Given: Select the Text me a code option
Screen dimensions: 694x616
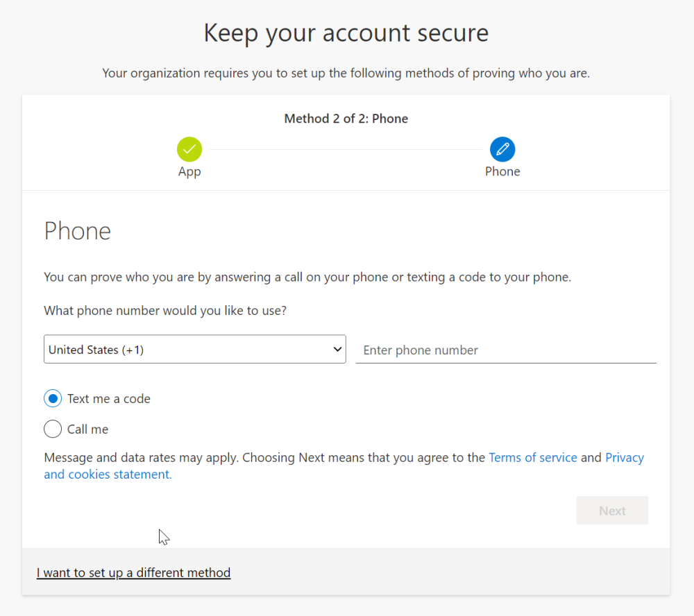Looking at the screenshot, I should [x=53, y=398].
